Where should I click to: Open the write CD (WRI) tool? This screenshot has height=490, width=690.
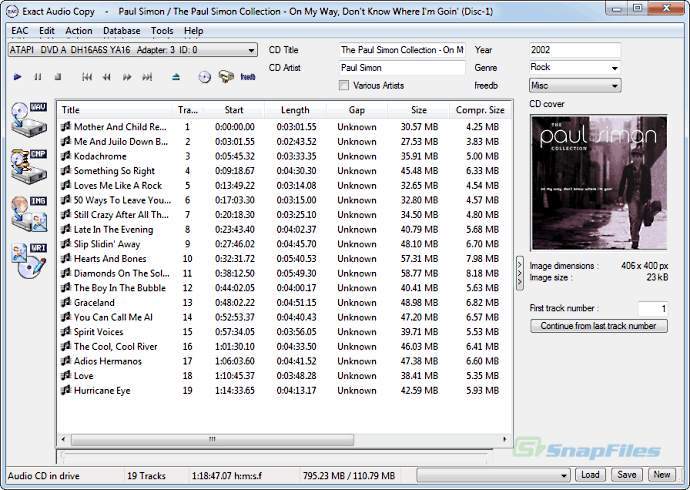click(x=29, y=260)
